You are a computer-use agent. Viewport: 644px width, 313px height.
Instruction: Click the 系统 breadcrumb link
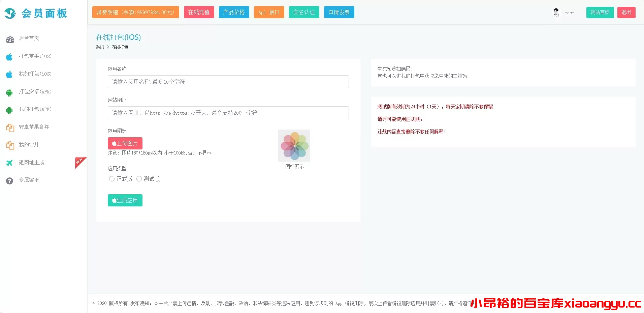[100, 47]
